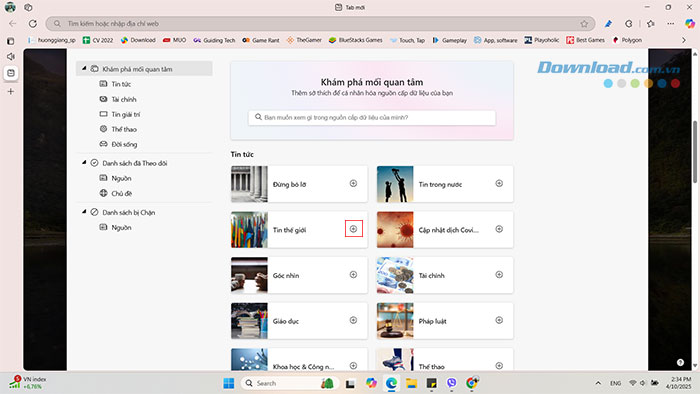Favorite this page with star icon
Screen dimensions: 700x394
coord(584,24)
